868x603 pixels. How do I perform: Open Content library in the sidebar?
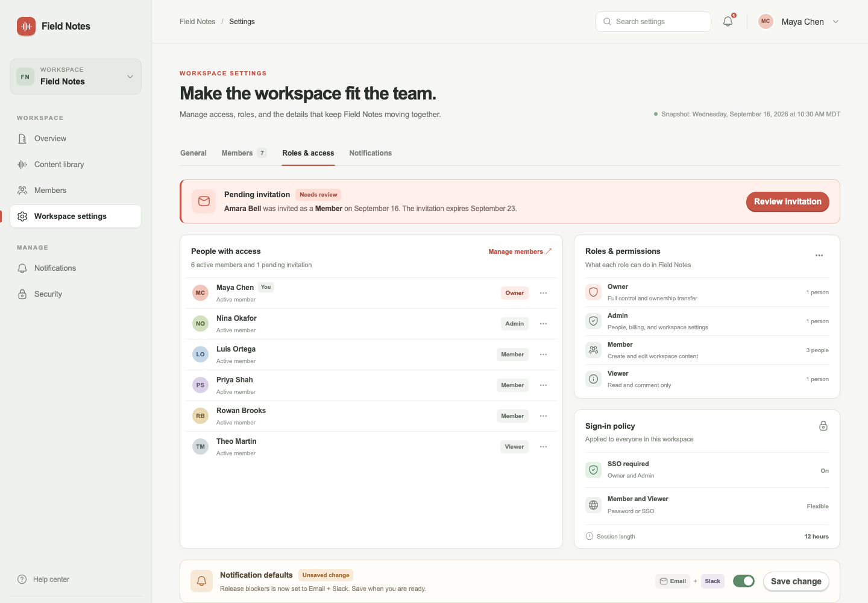pos(75,165)
